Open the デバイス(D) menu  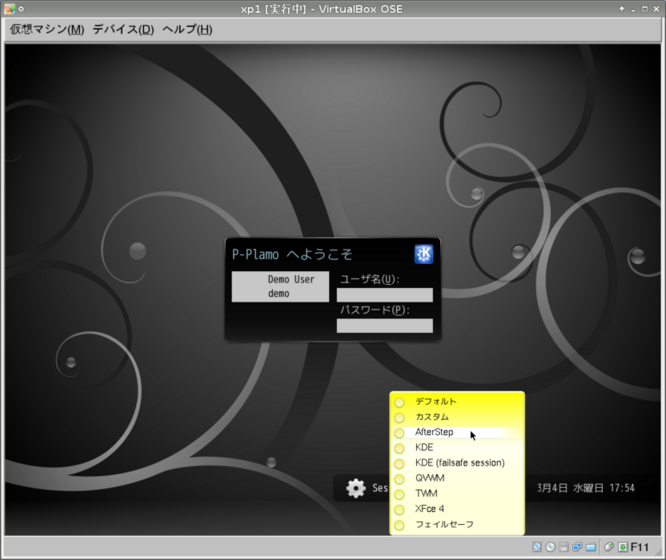point(123,29)
